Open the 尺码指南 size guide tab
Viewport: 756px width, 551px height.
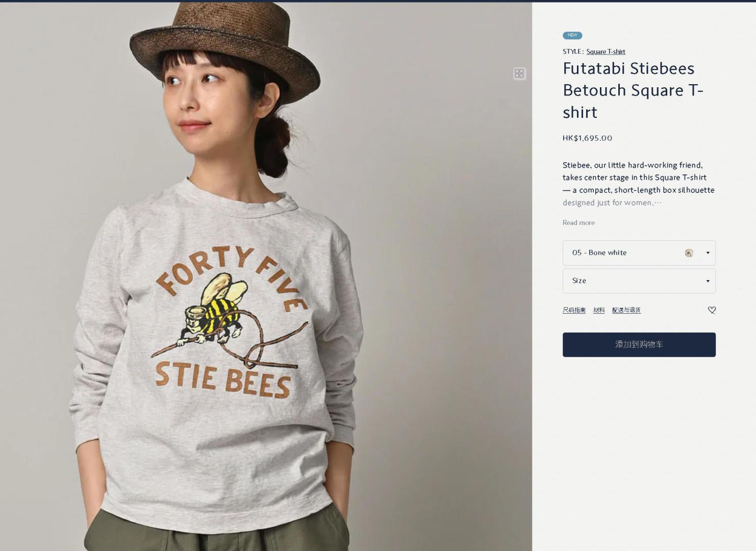point(574,310)
